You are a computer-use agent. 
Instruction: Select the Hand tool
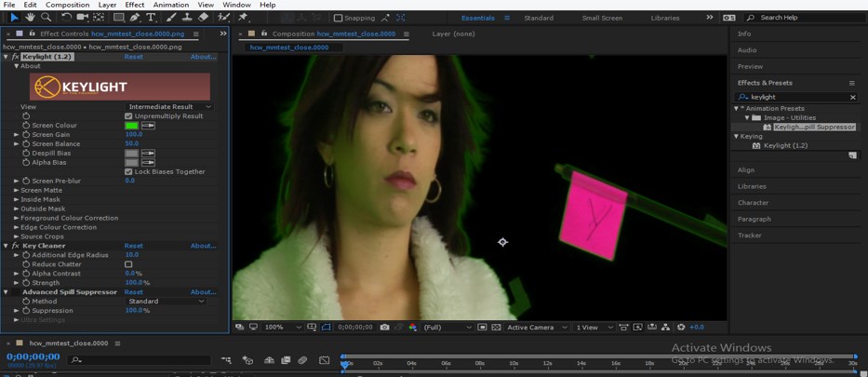point(32,18)
